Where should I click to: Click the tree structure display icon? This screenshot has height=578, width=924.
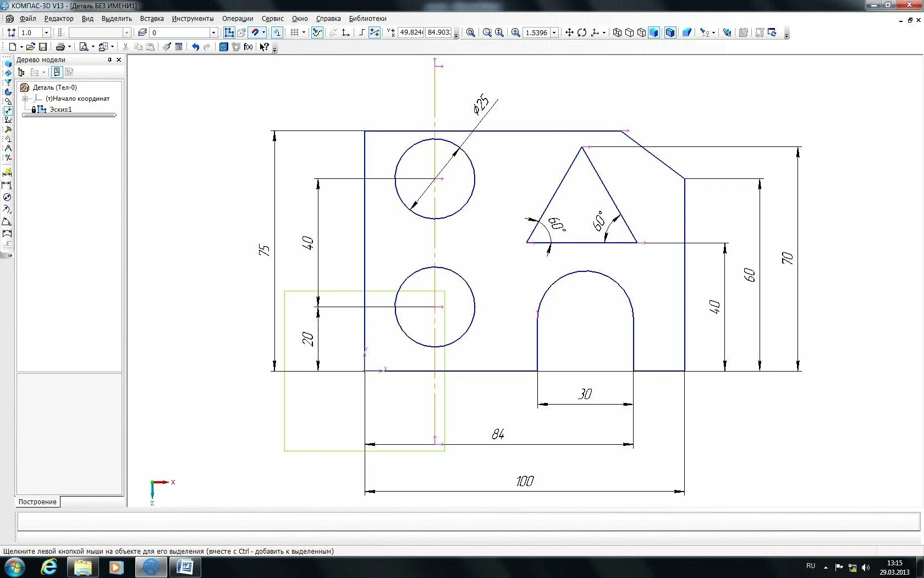click(21, 72)
